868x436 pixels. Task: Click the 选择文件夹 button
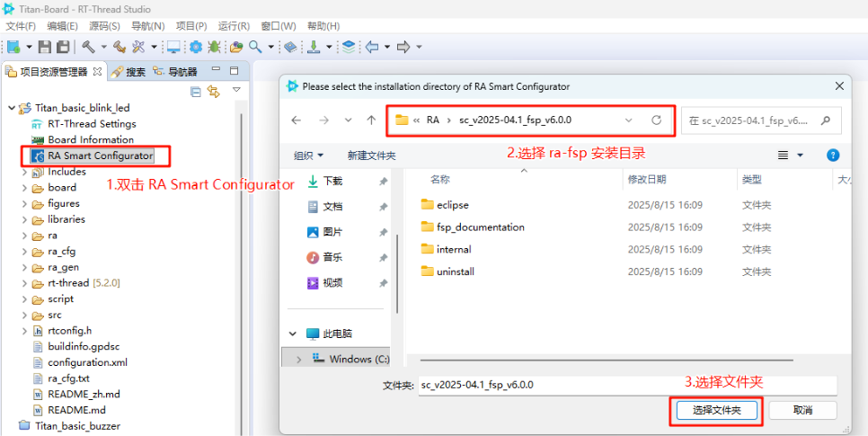point(716,410)
